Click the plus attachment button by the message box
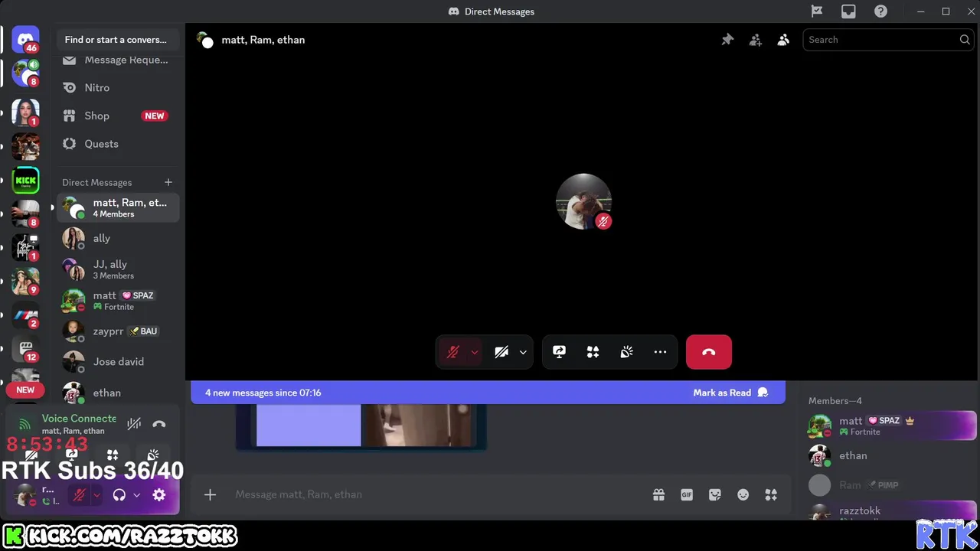 tap(210, 494)
